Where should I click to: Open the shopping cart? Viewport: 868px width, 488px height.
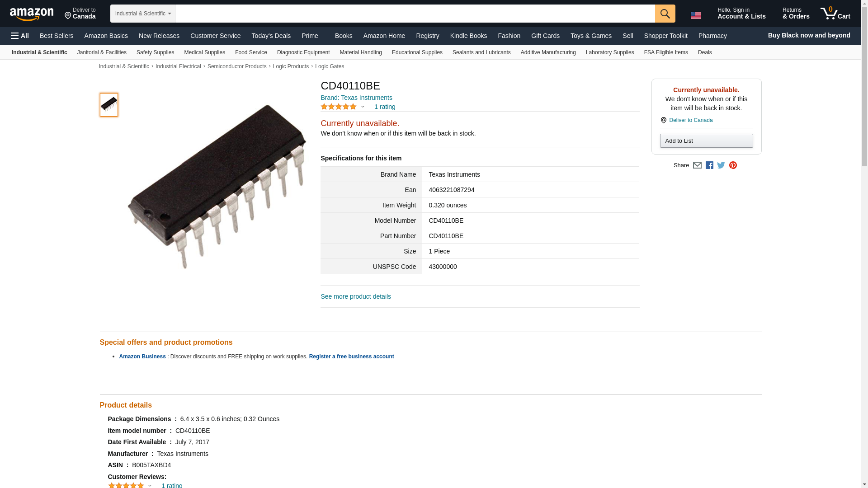pos(835,14)
